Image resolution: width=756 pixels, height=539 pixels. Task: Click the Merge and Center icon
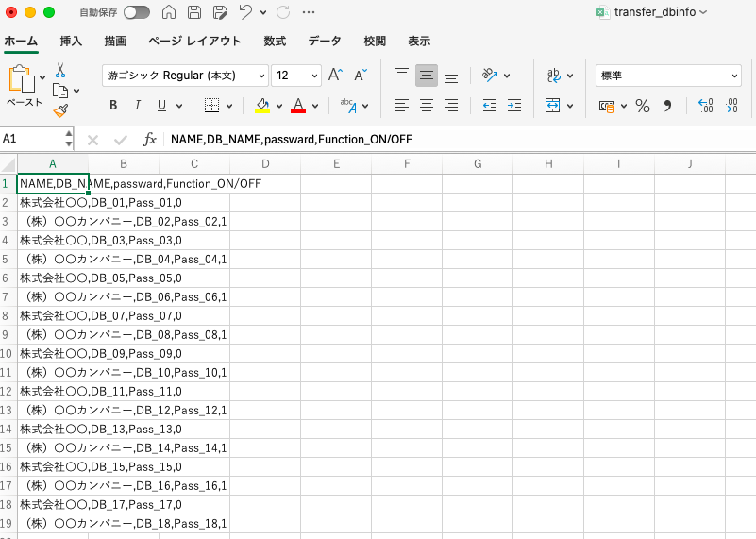(552, 105)
